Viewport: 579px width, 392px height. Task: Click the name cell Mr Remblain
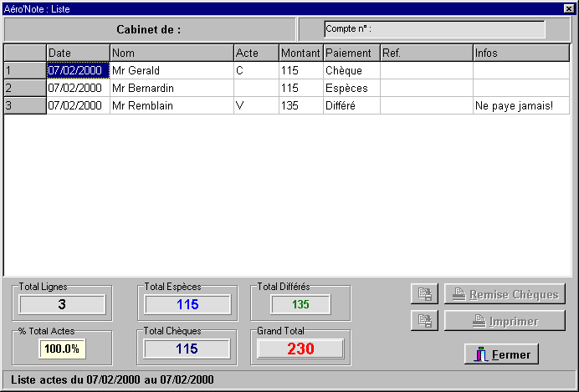coord(172,105)
